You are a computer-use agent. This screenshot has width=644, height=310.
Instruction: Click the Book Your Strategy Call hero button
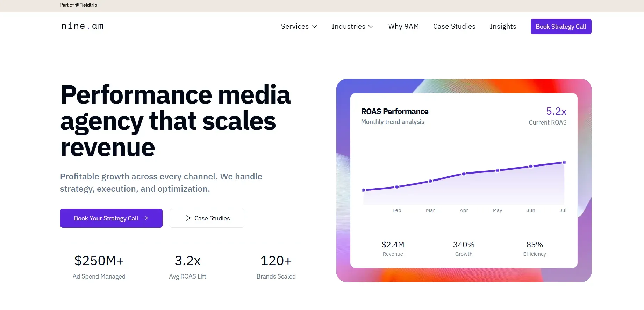[x=111, y=218]
